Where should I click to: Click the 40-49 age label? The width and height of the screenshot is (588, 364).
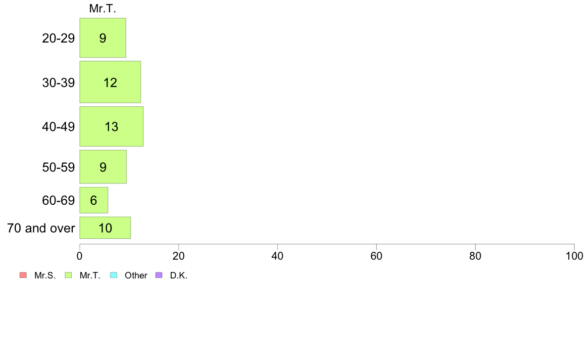point(58,127)
